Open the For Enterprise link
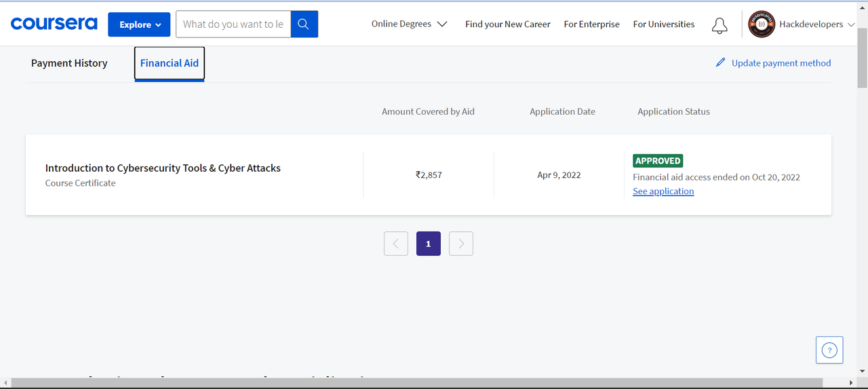This screenshot has width=868, height=389. pyautogui.click(x=591, y=24)
